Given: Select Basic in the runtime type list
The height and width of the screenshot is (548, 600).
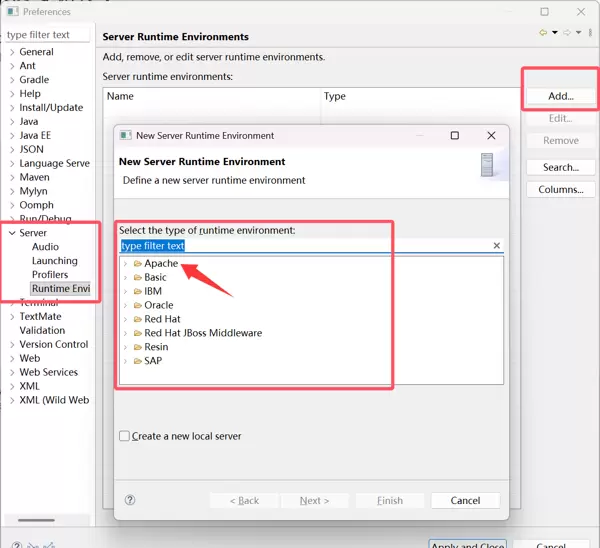Looking at the screenshot, I should click(x=155, y=278).
